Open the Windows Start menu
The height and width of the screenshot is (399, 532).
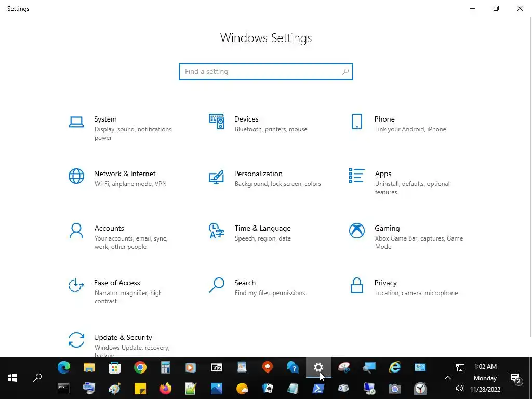coord(12,378)
